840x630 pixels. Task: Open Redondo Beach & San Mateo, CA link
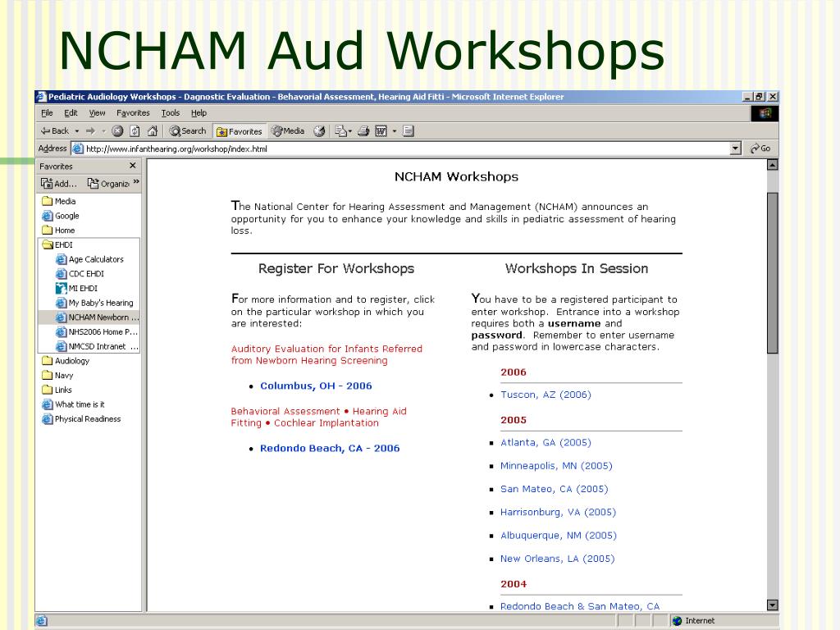[x=580, y=606]
